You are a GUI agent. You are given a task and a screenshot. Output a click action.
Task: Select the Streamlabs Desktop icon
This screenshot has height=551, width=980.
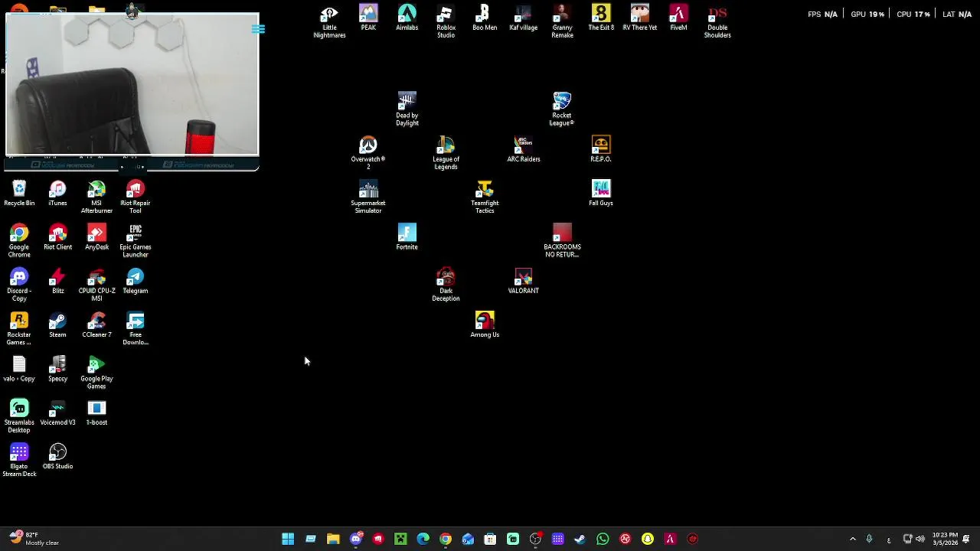(x=19, y=416)
